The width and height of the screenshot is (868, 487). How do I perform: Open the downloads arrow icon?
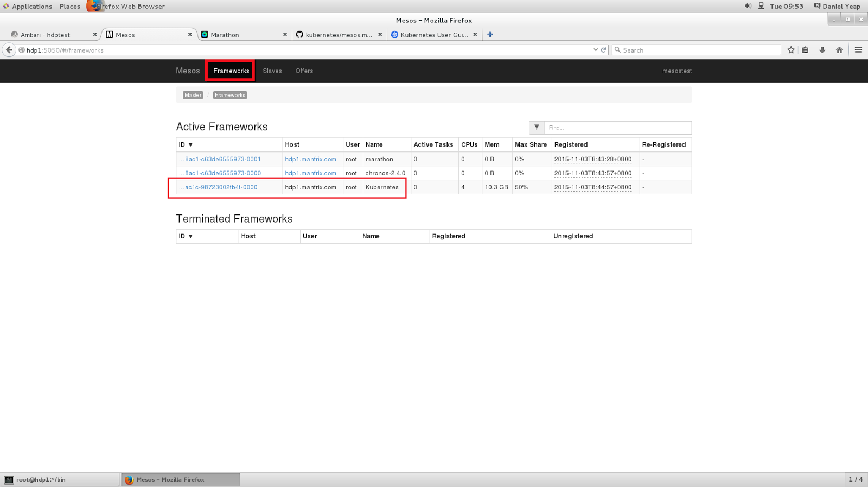822,50
